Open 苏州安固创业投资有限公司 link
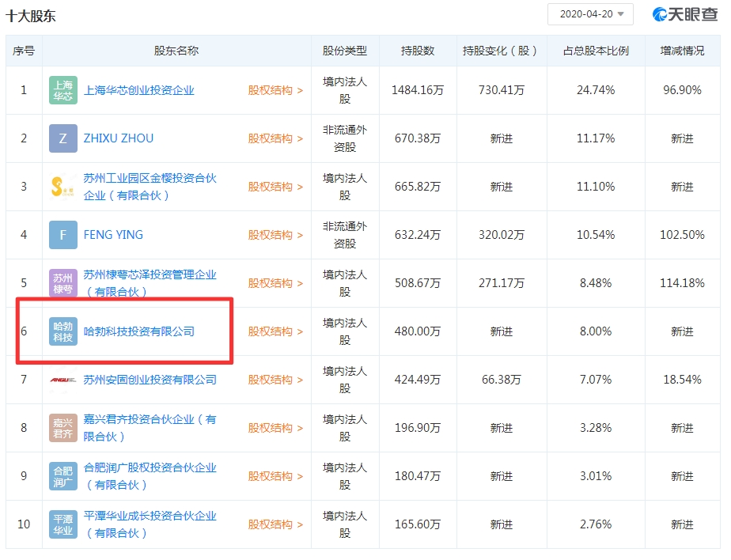Screen dimensions: 731x560 [x=150, y=380]
